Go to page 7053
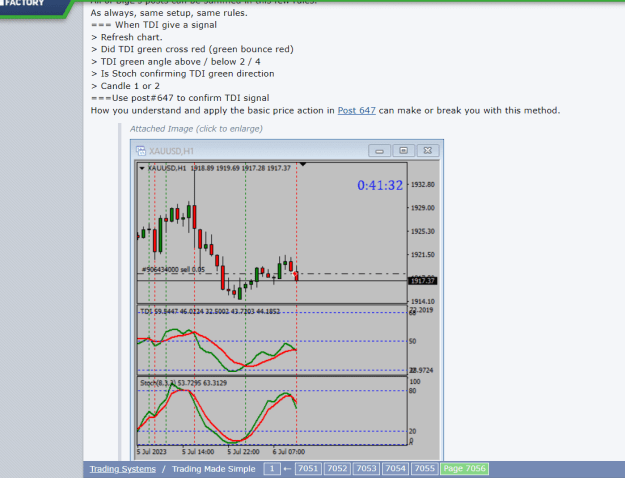 point(366,468)
